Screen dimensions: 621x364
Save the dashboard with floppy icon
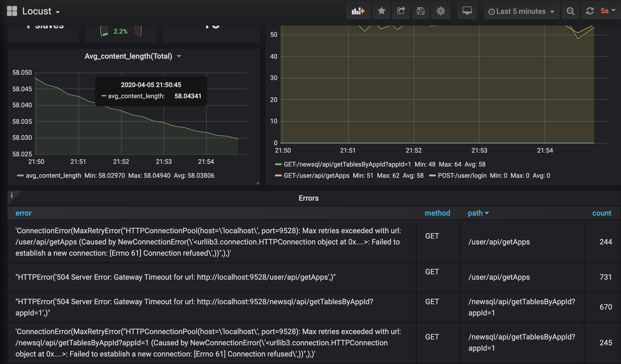pyautogui.click(x=420, y=11)
